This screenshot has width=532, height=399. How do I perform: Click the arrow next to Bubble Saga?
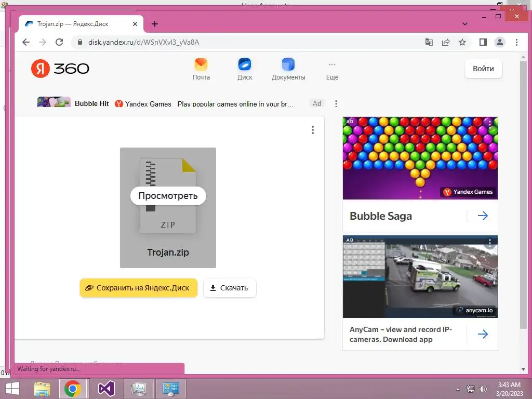tap(483, 216)
